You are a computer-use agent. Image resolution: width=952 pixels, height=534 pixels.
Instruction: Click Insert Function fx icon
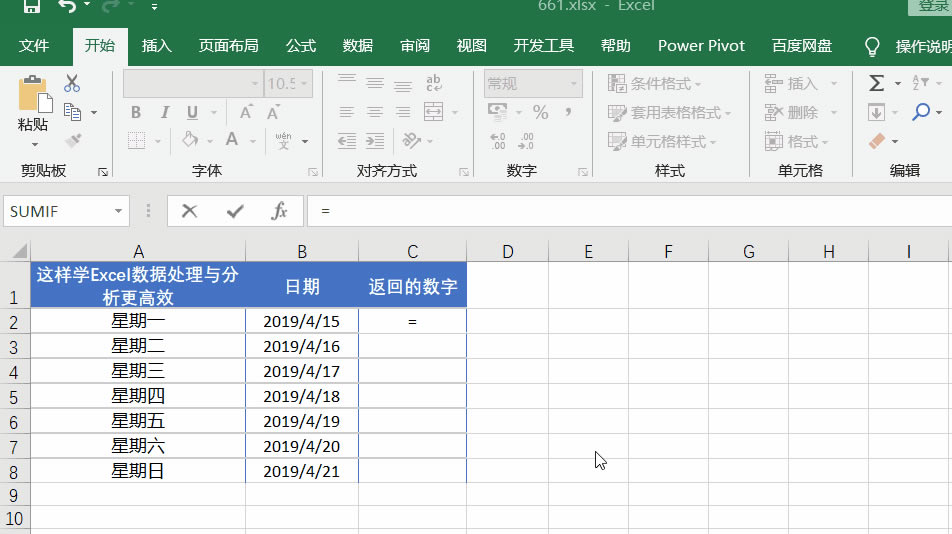[279, 211]
